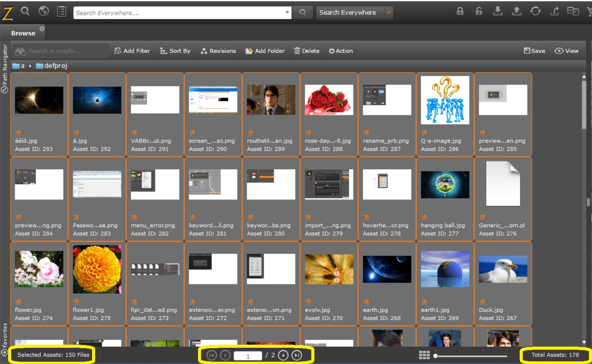The image size is (592, 364).
Task: Click the cart icon on Passwo...se.png
Action: 76,217
